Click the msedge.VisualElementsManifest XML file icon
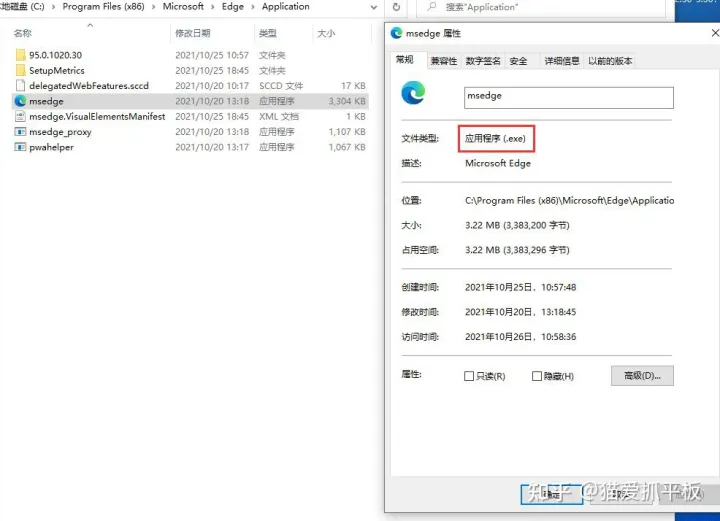Image resolution: width=720 pixels, height=521 pixels. click(20, 117)
